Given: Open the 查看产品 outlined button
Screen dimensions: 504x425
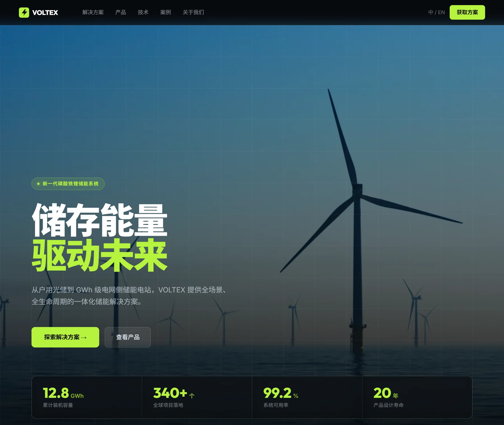Looking at the screenshot, I should 128,337.
